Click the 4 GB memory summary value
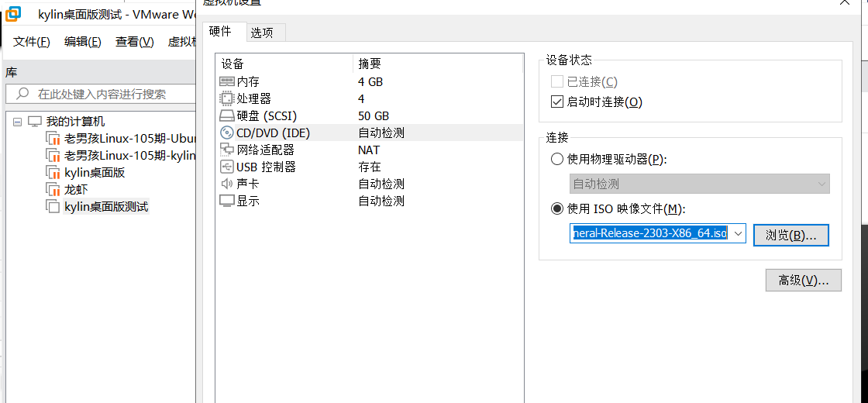Image resolution: width=868 pixels, height=403 pixels. tap(370, 82)
